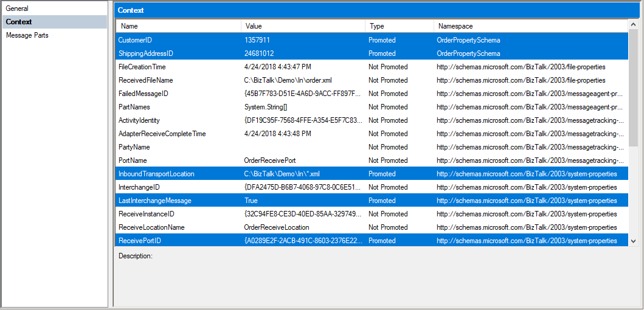Select the PortName row with OrderReceivePort
644x310 pixels.
tap(372, 160)
